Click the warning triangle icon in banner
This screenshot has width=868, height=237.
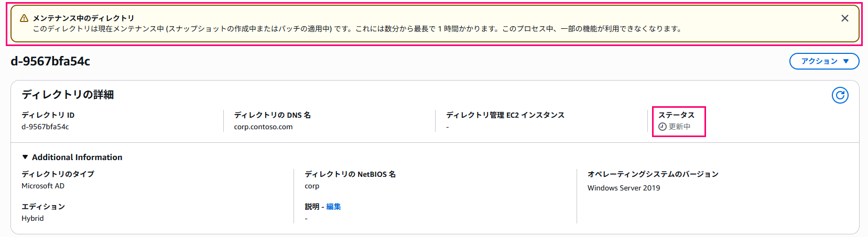click(24, 18)
